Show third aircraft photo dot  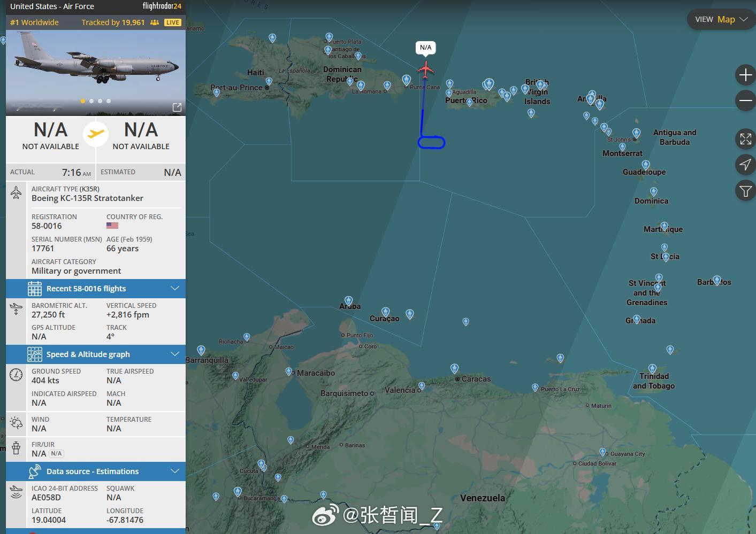(x=100, y=100)
